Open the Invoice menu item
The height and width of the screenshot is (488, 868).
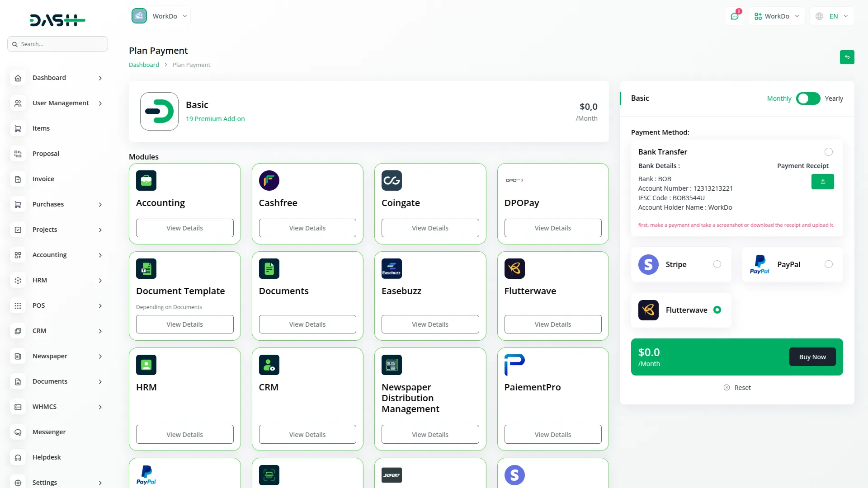point(43,179)
